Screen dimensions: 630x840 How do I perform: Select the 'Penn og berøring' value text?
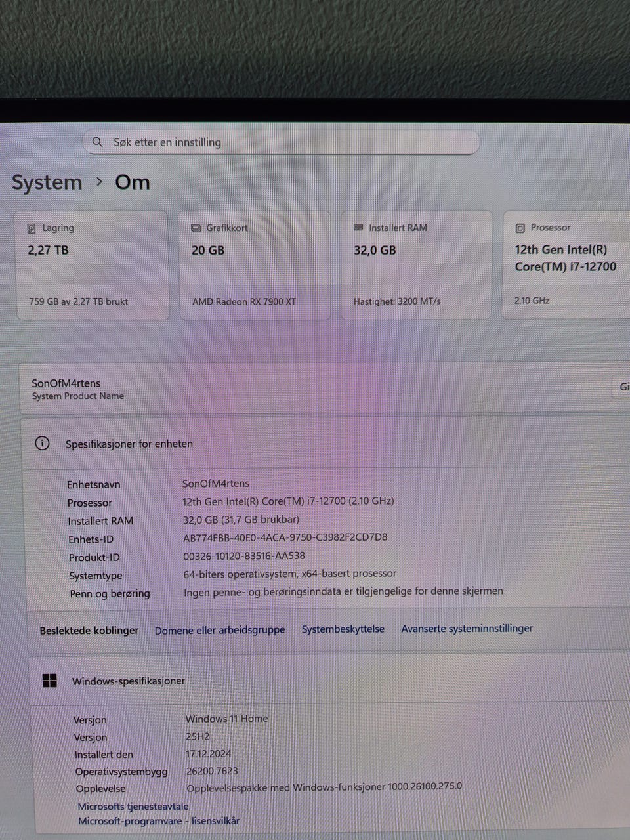tap(343, 591)
